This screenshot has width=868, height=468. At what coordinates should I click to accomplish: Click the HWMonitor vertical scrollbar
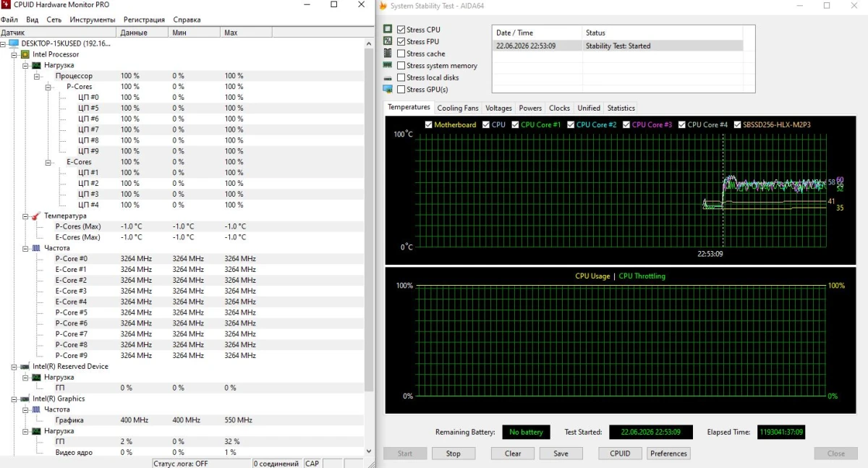pos(369,246)
